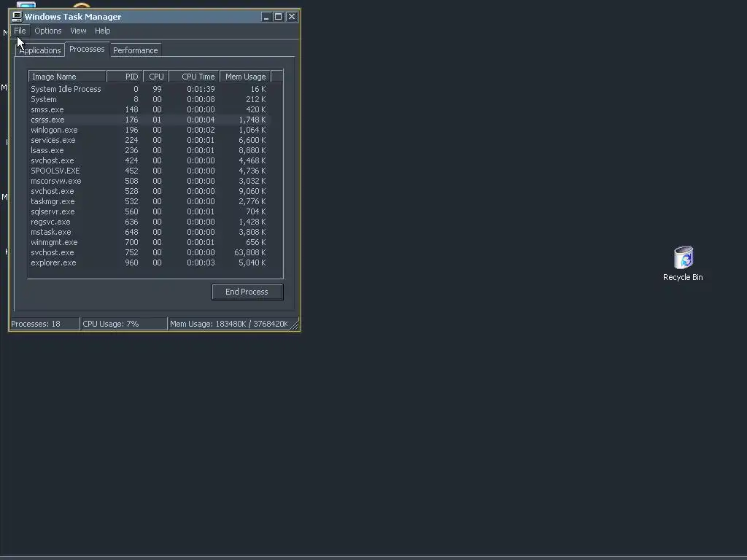Image resolution: width=747 pixels, height=560 pixels.
Task: Click the CPU Usage: 7% status entry
Action: (124, 324)
